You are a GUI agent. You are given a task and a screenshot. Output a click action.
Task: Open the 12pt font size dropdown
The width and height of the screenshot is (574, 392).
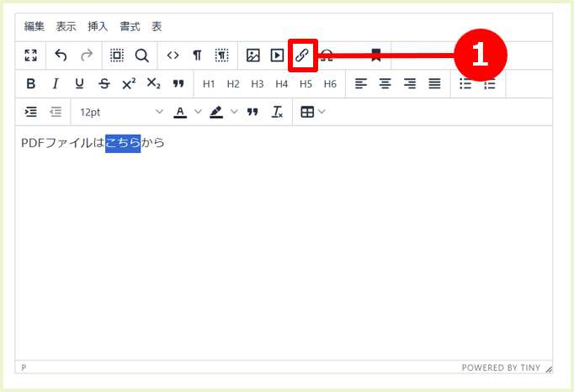coord(121,112)
